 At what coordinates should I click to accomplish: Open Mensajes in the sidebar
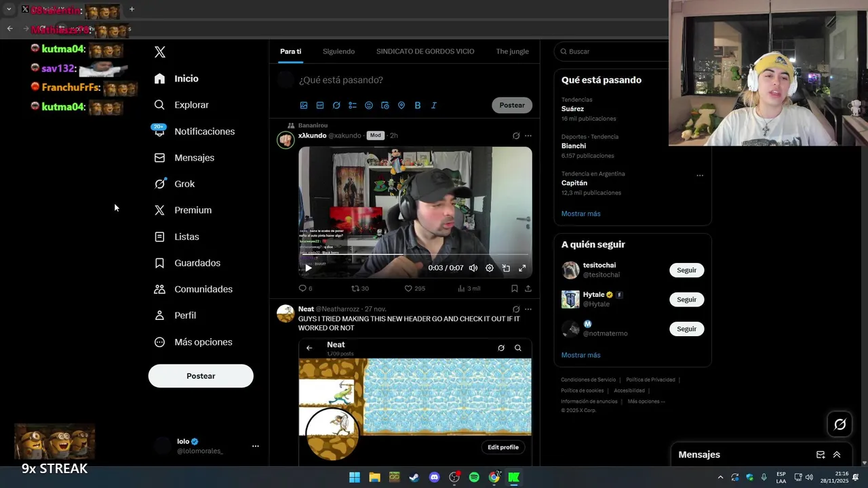pyautogui.click(x=184, y=157)
